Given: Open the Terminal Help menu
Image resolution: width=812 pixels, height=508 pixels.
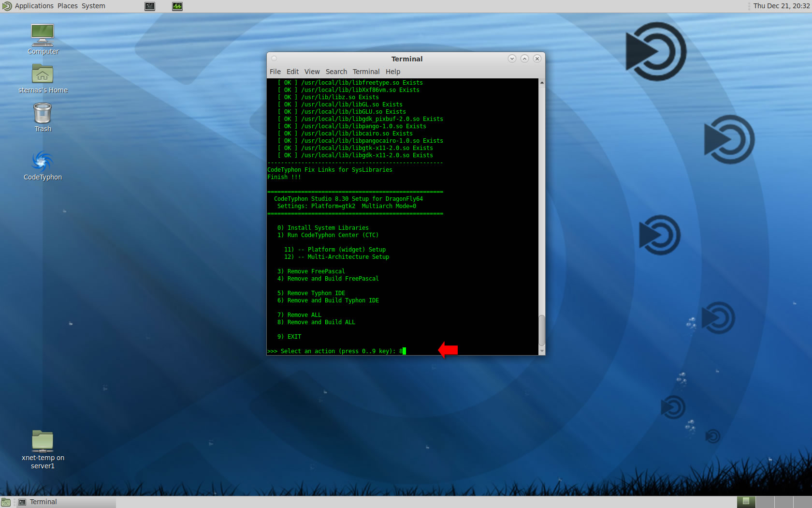Looking at the screenshot, I should (x=393, y=72).
